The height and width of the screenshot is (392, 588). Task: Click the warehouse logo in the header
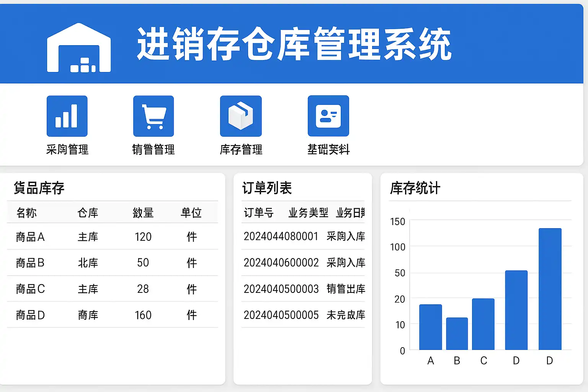pyautogui.click(x=79, y=48)
